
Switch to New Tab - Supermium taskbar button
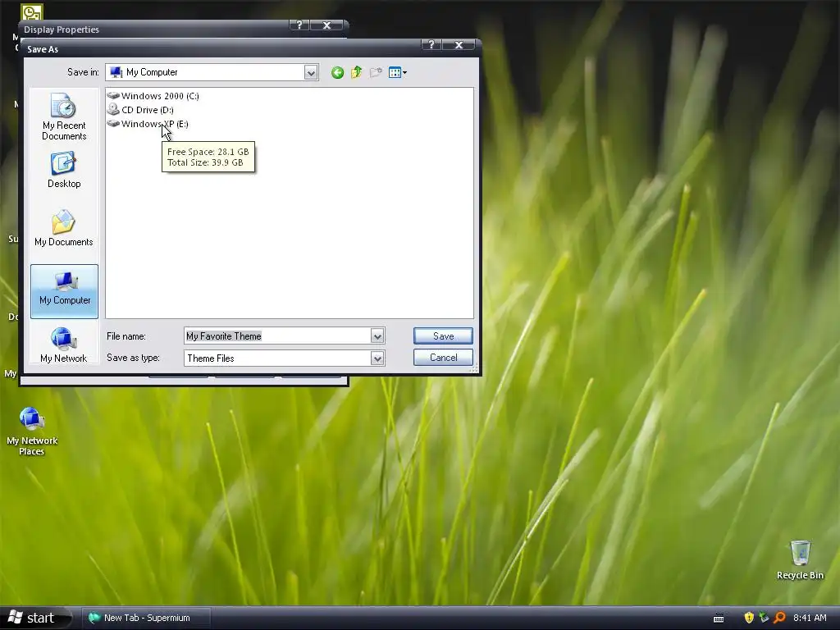146,618
